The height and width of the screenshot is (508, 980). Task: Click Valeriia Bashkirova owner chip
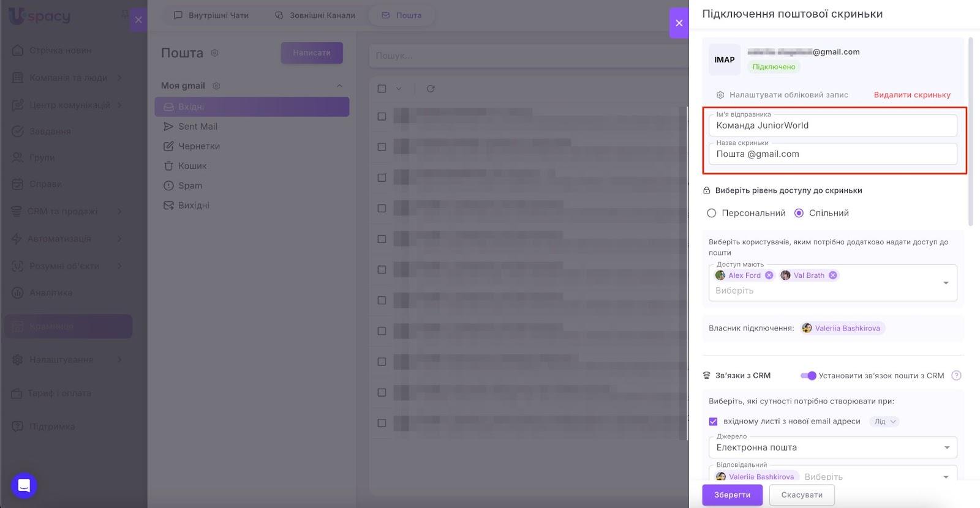(x=843, y=328)
